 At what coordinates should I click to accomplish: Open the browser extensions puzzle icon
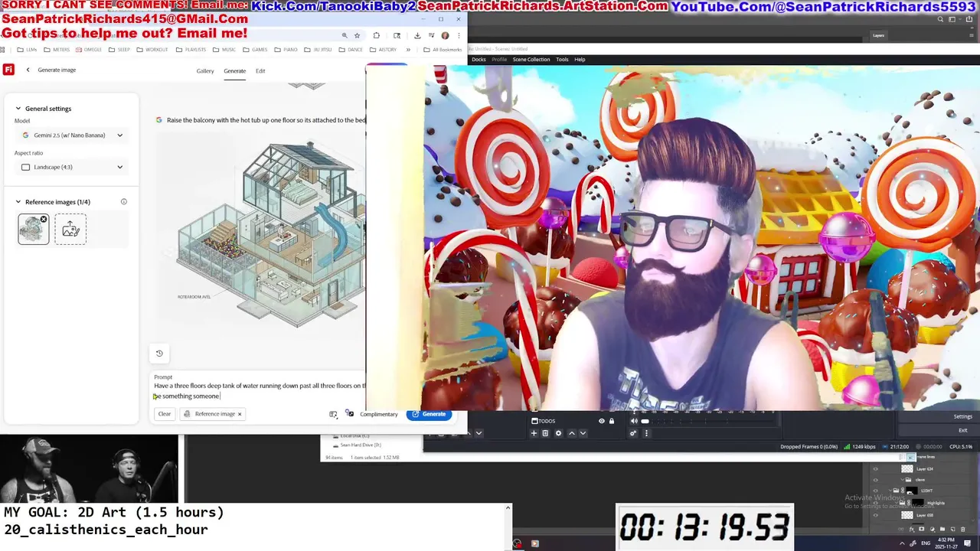[x=376, y=35]
